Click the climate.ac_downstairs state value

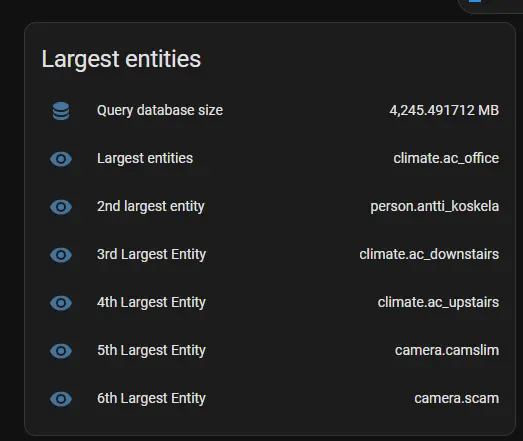tap(429, 255)
